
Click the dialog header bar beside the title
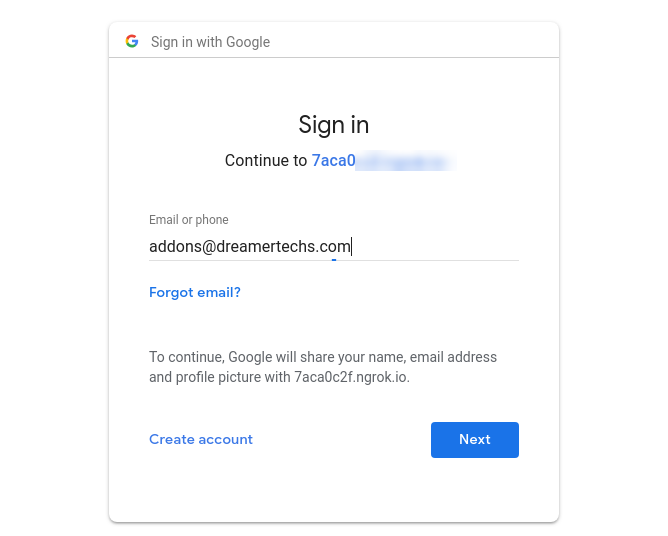click(x=413, y=41)
